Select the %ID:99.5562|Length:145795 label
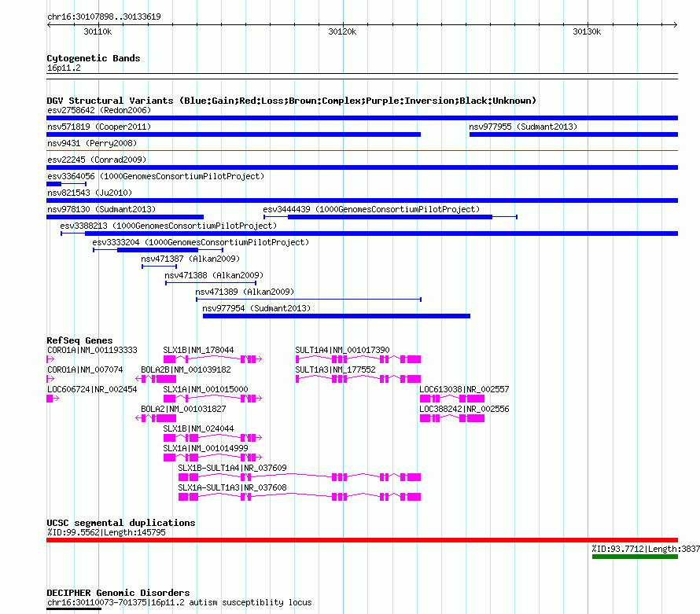This screenshot has height=614, width=700. click(x=106, y=532)
